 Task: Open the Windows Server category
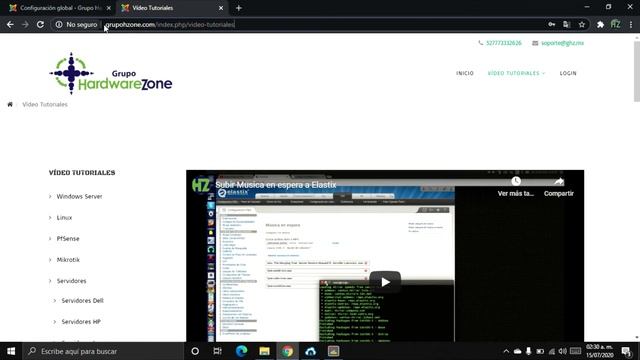click(x=79, y=196)
